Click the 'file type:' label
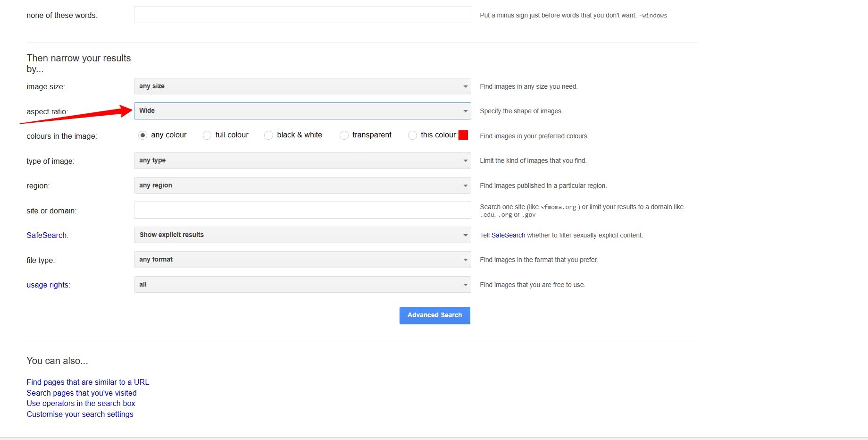The height and width of the screenshot is (440, 868). click(41, 260)
